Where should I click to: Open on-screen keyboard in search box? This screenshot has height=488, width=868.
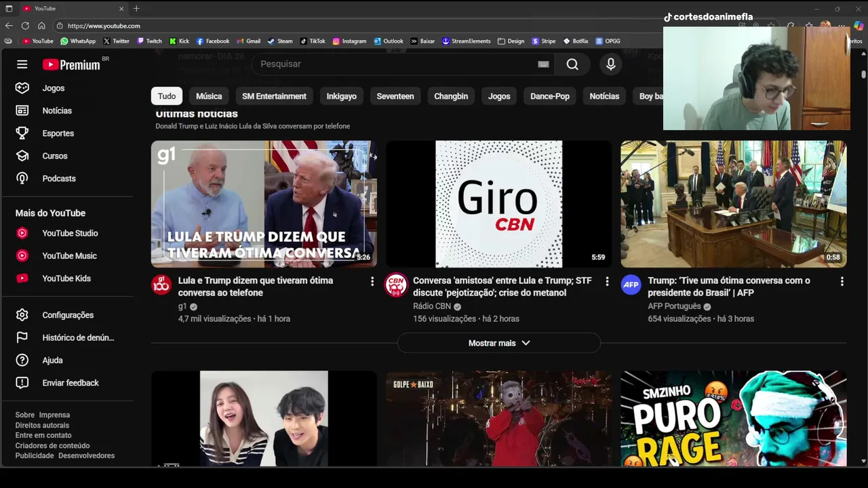pos(543,64)
